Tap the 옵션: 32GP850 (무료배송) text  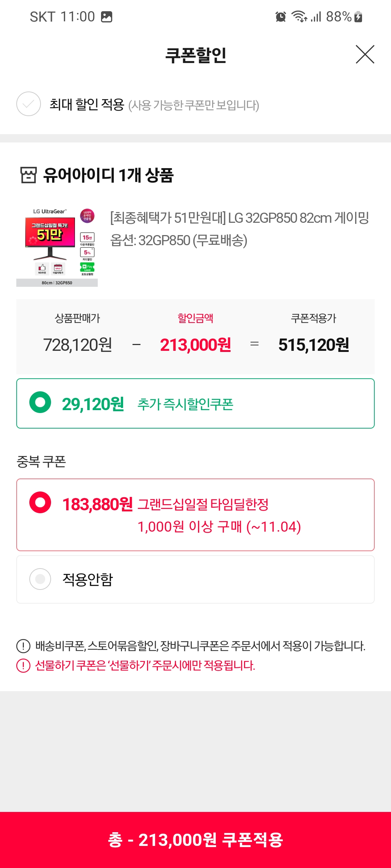(x=179, y=240)
